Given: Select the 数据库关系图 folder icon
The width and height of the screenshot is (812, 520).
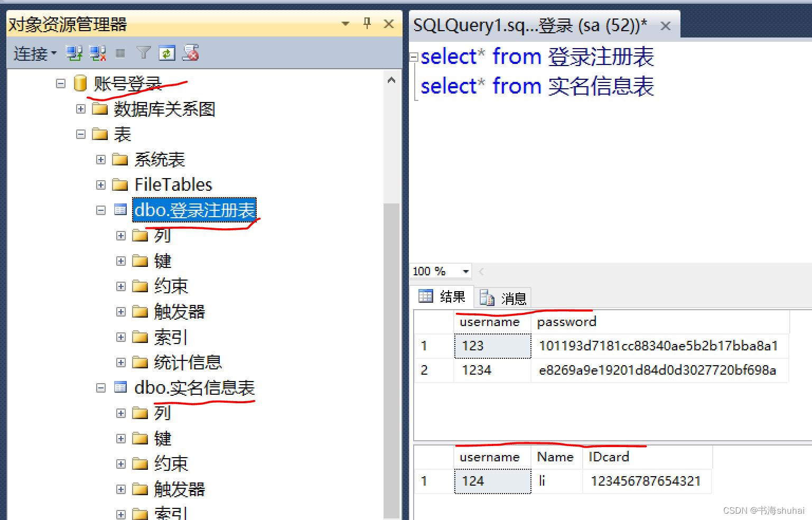Looking at the screenshot, I should pyautogui.click(x=100, y=108).
